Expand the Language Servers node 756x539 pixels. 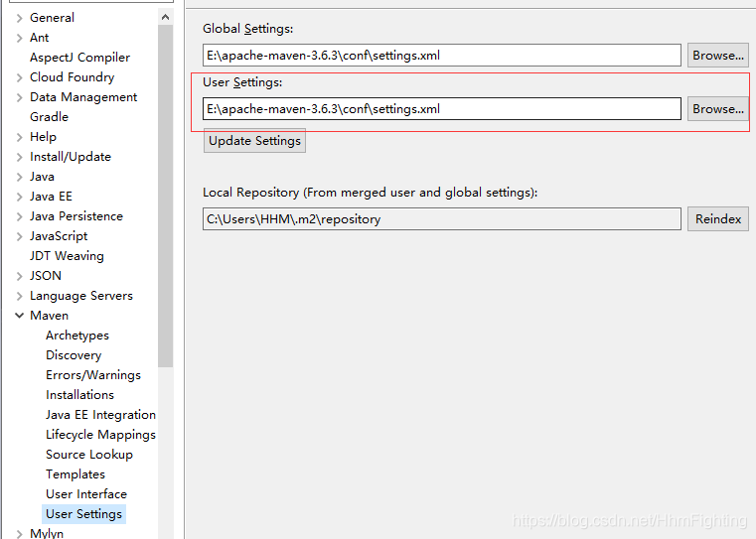click(19, 296)
